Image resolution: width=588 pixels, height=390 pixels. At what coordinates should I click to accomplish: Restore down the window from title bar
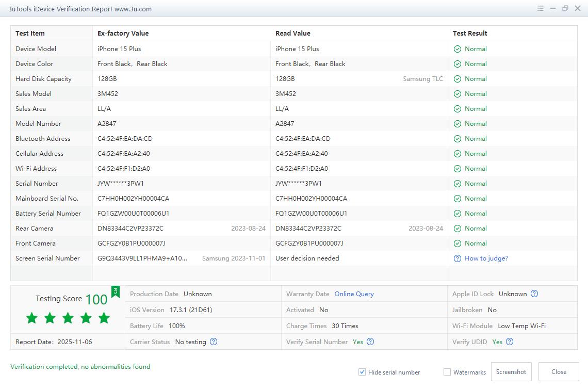tap(565, 9)
